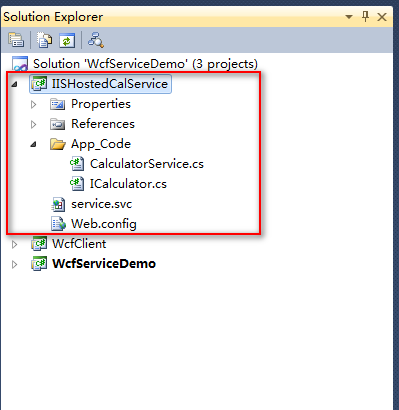This screenshot has width=399, height=410.
Task: Click the IISHostedCalService C# project icon
Action: click(39, 83)
